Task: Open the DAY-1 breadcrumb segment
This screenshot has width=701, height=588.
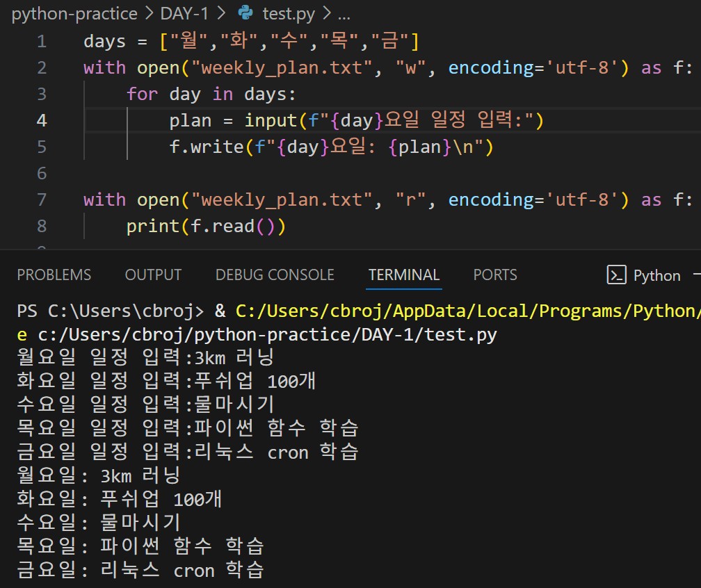Action: tap(184, 14)
